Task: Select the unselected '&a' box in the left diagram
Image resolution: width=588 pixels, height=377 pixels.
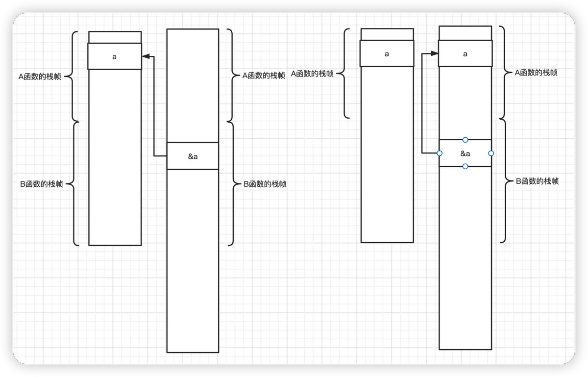Action: tap(193, 156)
